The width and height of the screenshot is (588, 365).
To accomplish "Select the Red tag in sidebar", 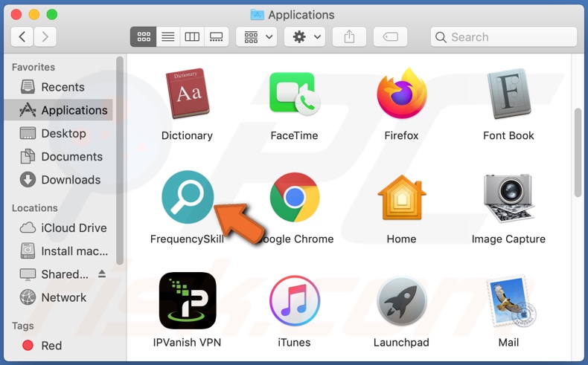I will click(x=58, y=345).
